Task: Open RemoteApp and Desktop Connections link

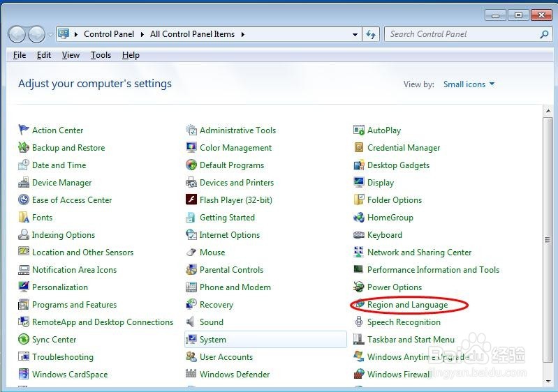Action: click(103, 322)
